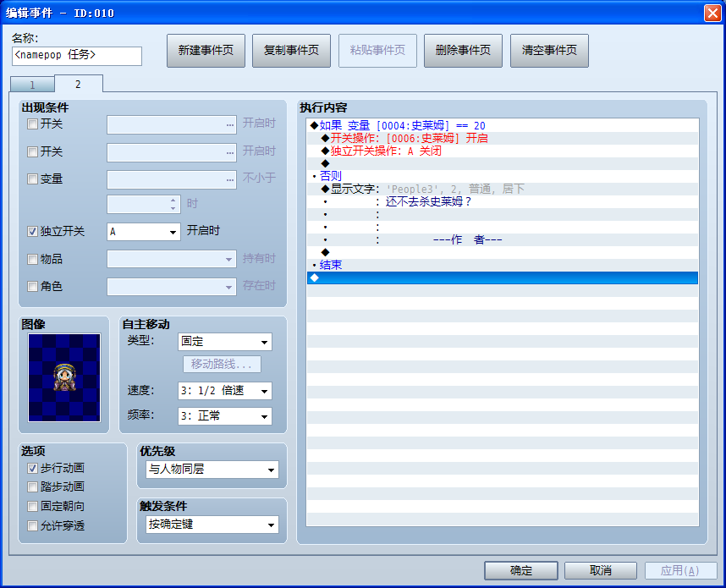Enable the 允许穿透 option checkbox

[x=32, y=526]
